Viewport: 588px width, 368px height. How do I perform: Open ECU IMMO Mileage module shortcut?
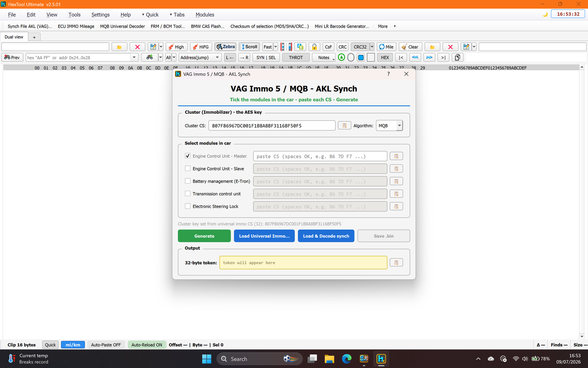coord(76,26)
